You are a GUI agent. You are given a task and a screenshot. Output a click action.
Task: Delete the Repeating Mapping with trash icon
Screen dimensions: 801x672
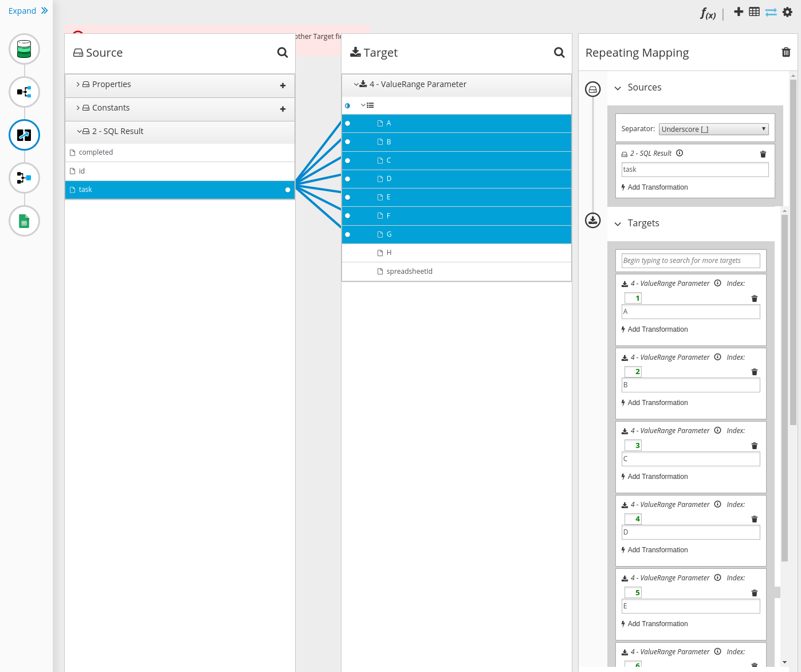click(786, 53)
